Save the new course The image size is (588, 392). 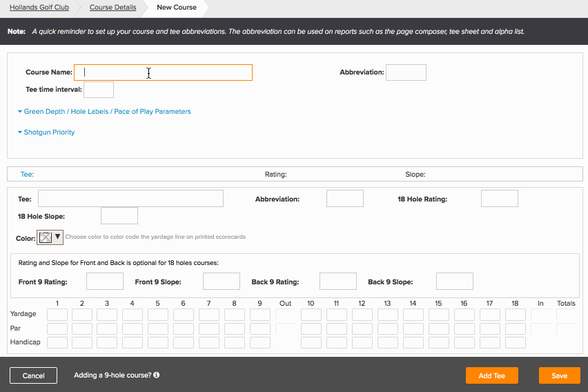[560, 375]
